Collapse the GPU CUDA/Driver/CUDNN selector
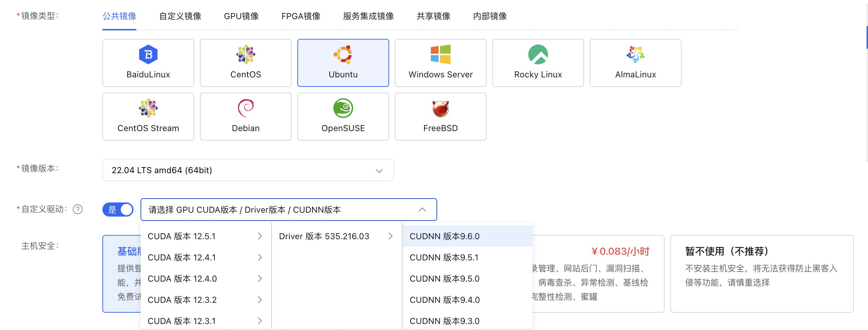Screen dimensions: 868x330 tap(422, 210)
